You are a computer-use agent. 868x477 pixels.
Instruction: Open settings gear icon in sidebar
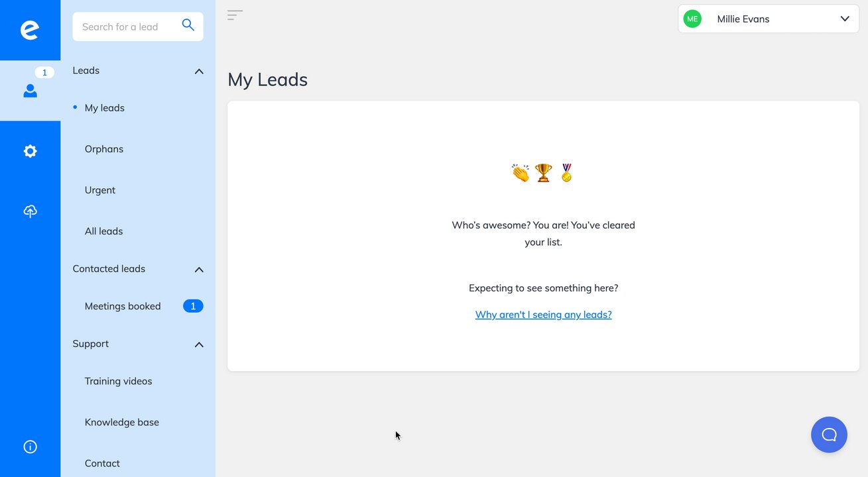click(x=30, y=151)
